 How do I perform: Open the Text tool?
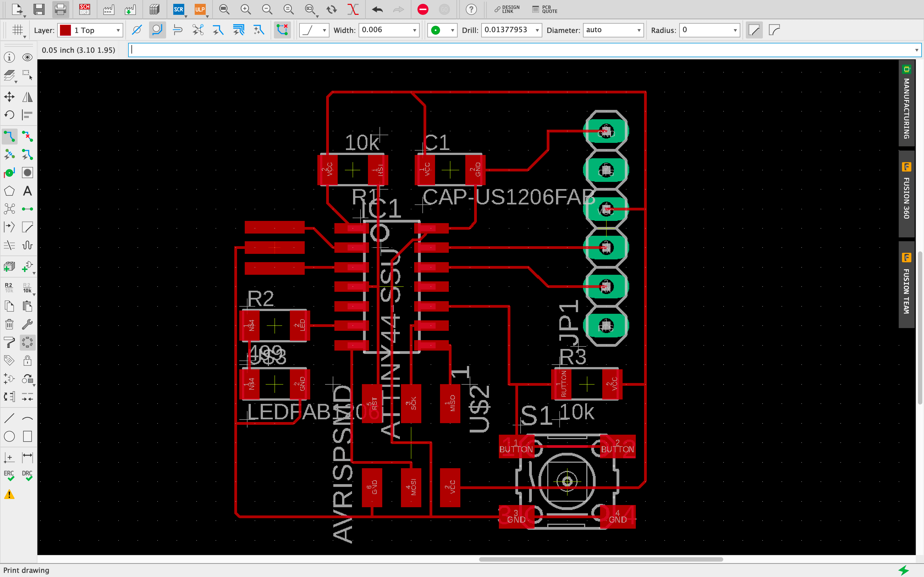[x=27, y=191]
